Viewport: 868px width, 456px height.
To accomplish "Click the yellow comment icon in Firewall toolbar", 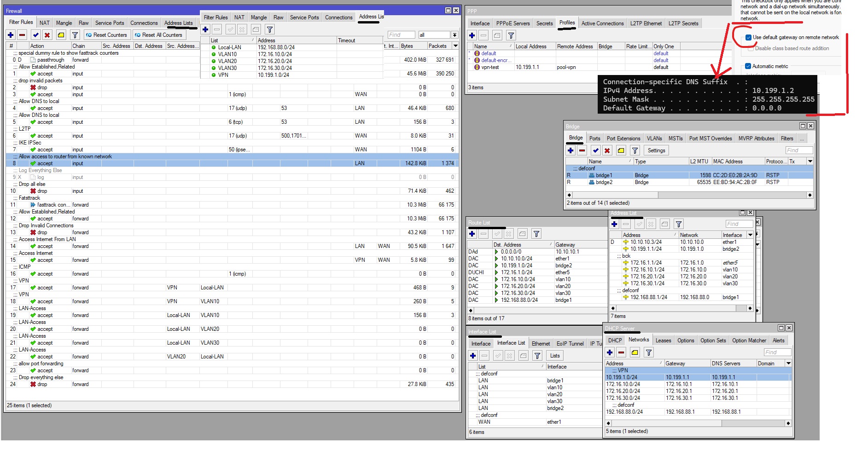I will point(61,35).
